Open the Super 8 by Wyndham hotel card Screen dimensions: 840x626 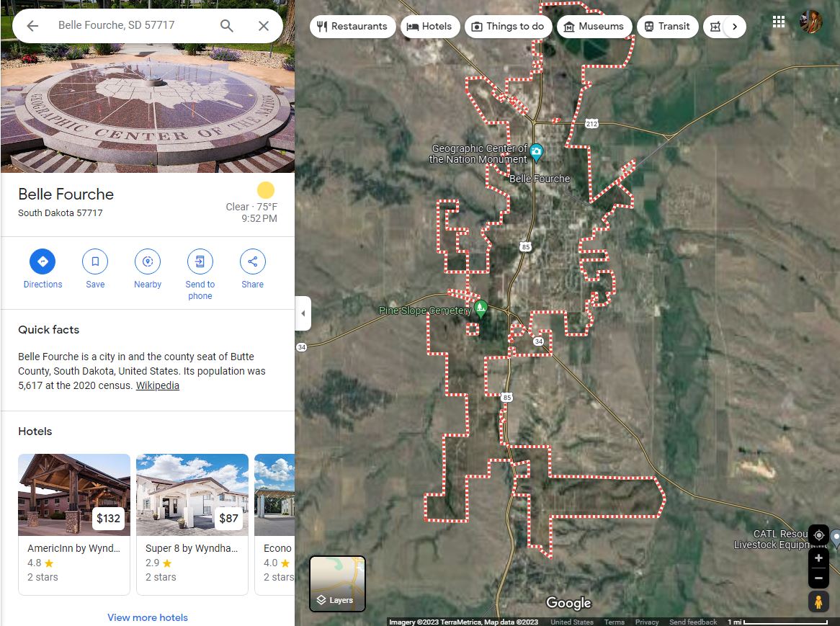point(192,524)
